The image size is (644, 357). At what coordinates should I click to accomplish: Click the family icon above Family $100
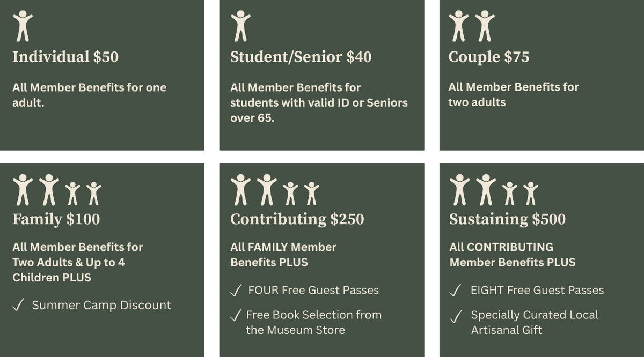tap(57, 190)
